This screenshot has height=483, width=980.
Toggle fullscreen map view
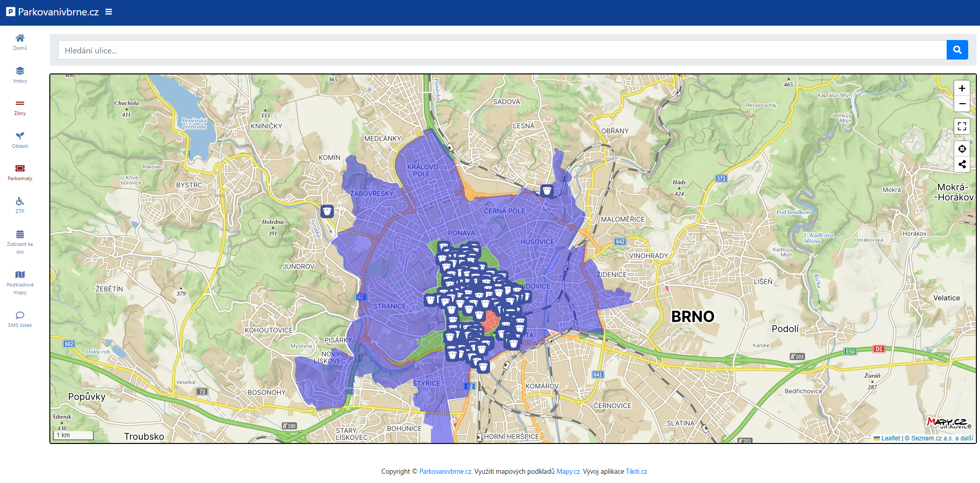coord(962,126)
